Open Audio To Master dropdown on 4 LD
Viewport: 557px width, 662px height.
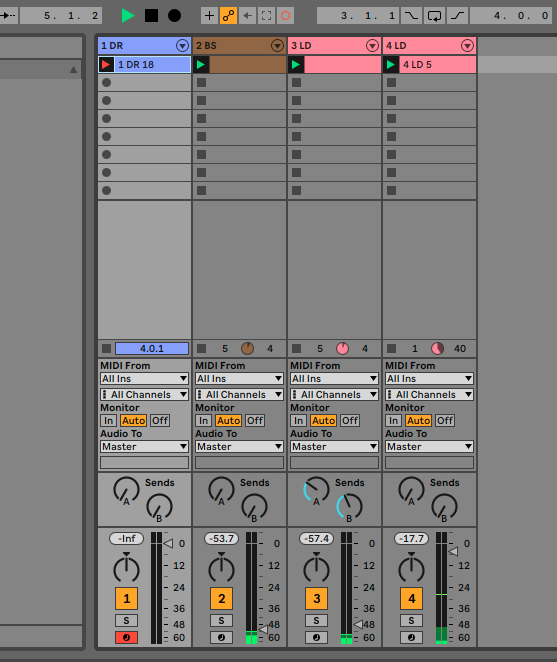tap(429, 446)
